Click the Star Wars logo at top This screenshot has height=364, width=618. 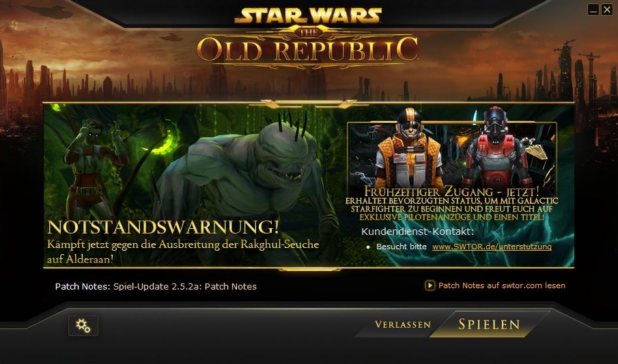[x=308, y=14]
